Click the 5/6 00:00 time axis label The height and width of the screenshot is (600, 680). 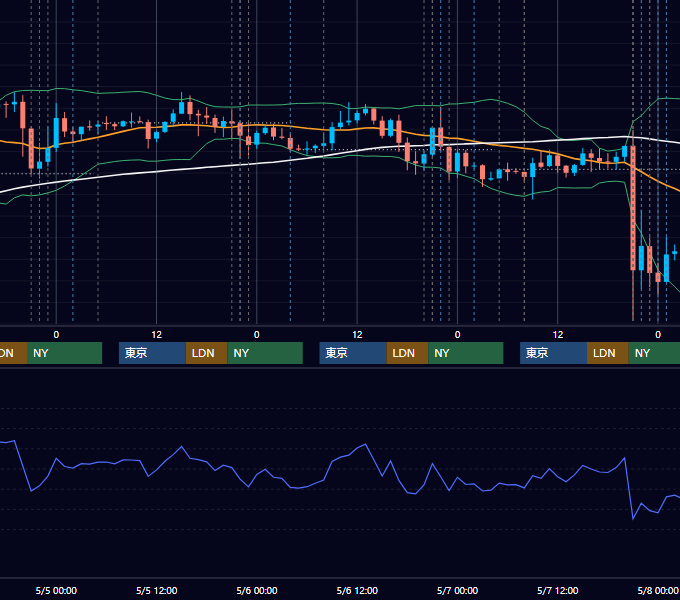257,590
